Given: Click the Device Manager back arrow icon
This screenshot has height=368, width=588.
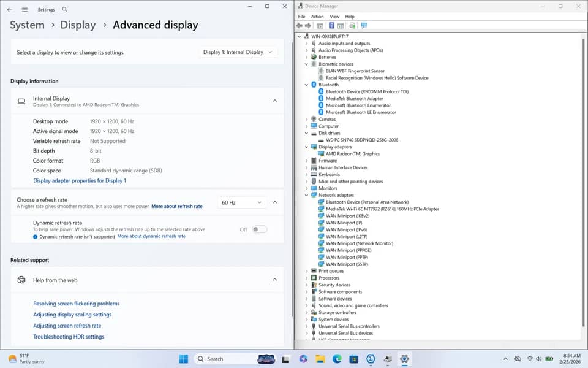Looking at the screenshot, I should point(300,26).
